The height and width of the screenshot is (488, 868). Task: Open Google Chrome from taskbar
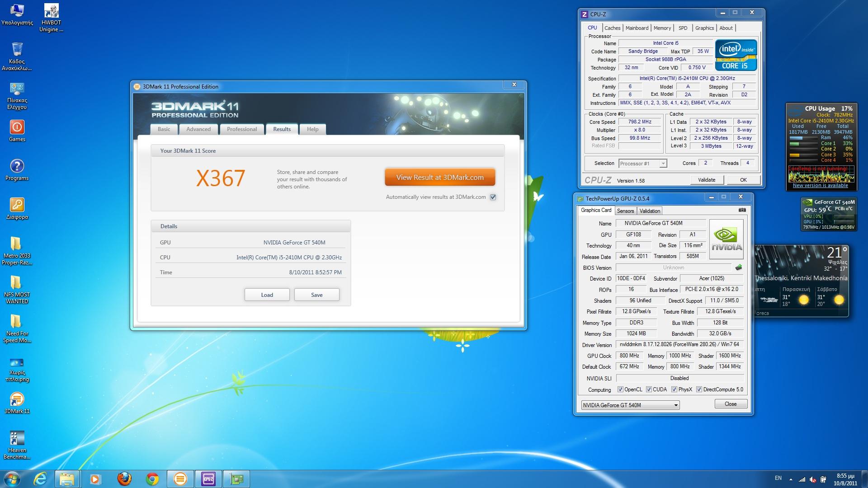tap(152, 479)
